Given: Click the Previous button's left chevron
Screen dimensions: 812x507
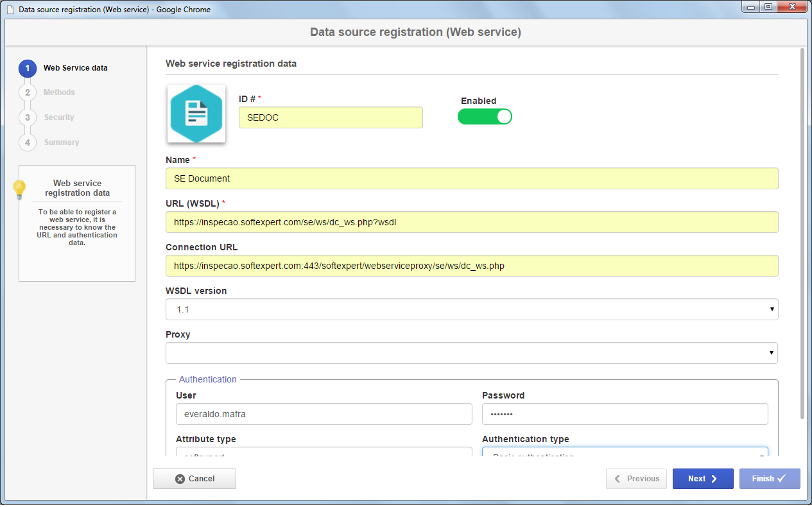Looking at the screenshot, I should point(618,479).
